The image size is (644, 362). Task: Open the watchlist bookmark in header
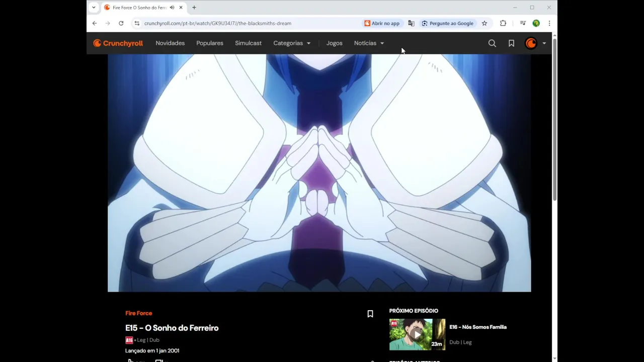(511, 43)
